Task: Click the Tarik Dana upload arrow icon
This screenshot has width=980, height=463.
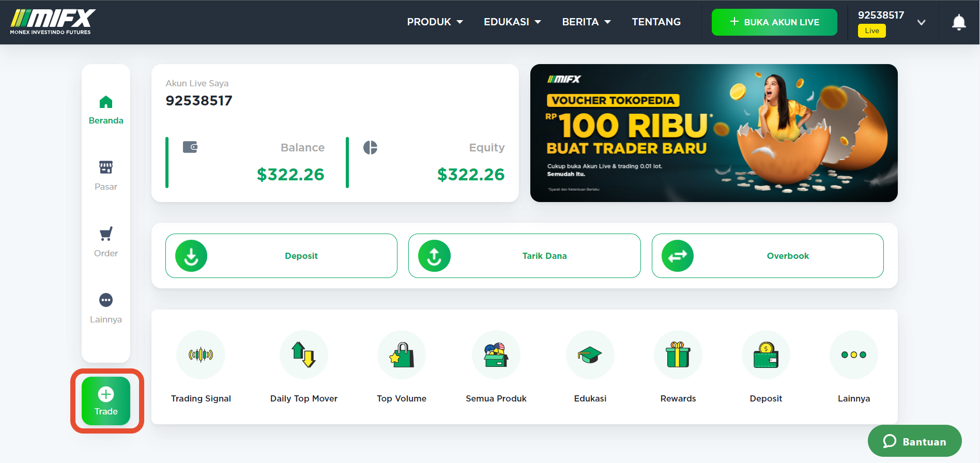Action: point(434,256)
